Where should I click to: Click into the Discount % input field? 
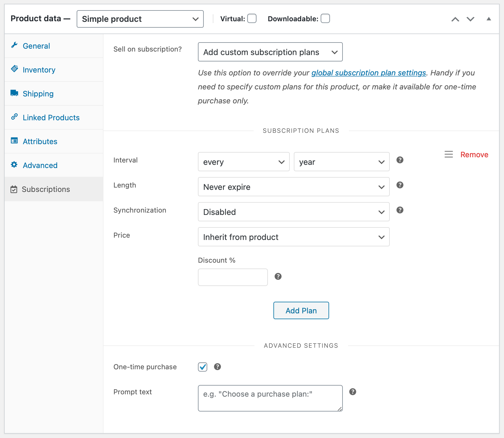pos(233,277)
